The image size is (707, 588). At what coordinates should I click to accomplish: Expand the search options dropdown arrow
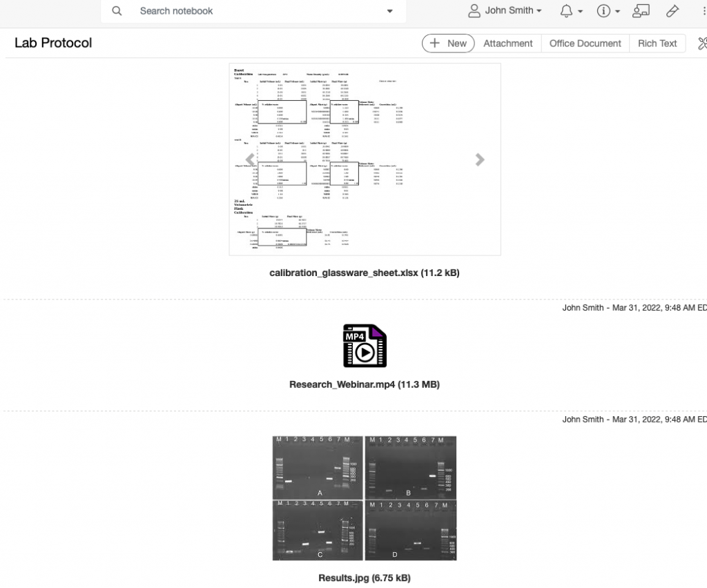click(x=390, y=11)
